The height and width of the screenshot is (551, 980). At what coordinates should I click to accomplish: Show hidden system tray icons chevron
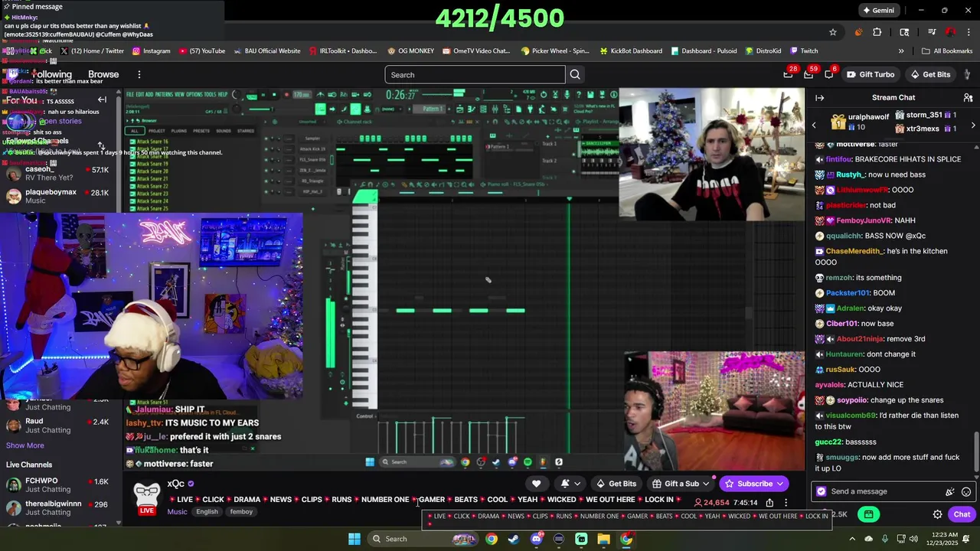coord(851,539)
